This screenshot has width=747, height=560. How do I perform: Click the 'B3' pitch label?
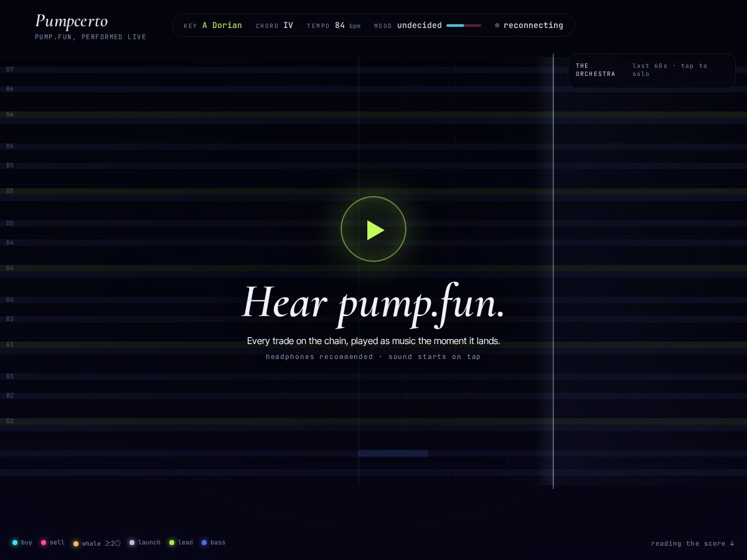pos(10,319)
